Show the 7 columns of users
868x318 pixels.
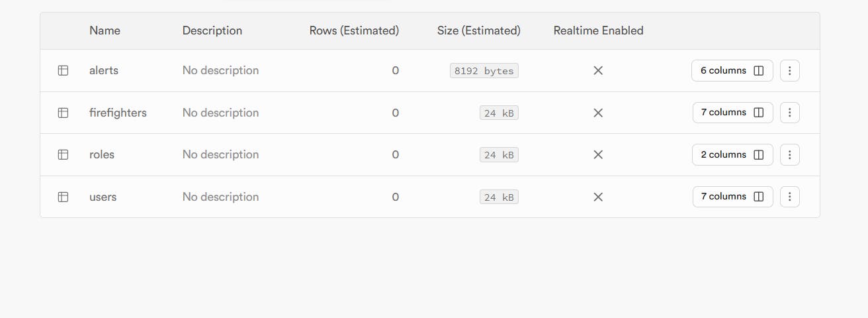732,197
